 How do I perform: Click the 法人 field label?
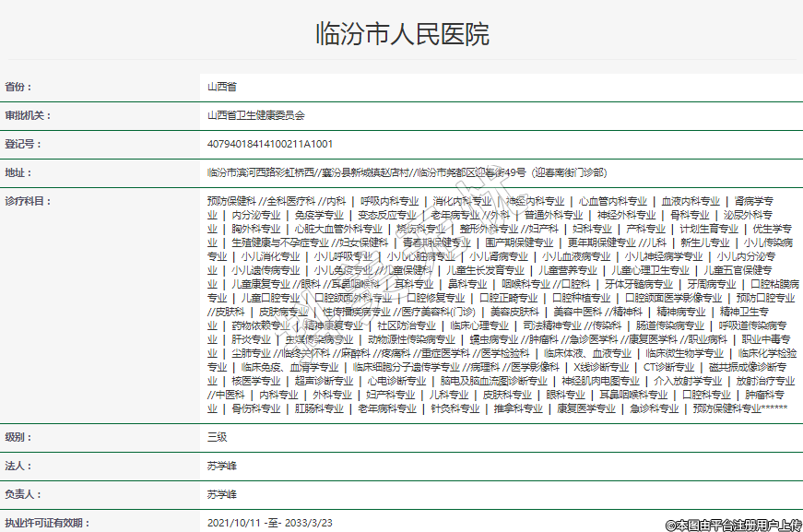18,466
